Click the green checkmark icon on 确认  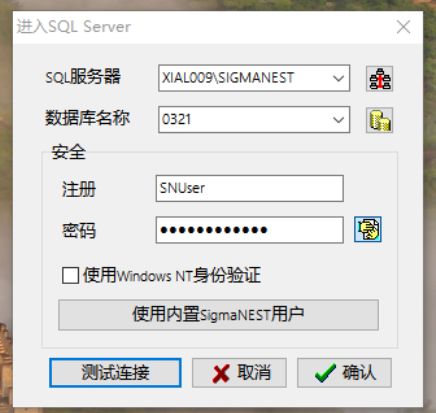click(x=325, y=373)
